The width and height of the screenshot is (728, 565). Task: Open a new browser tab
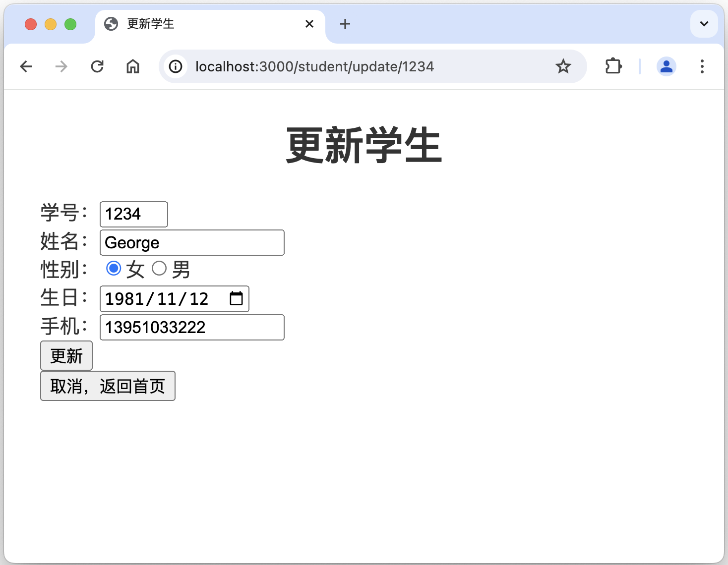point(345,24)
